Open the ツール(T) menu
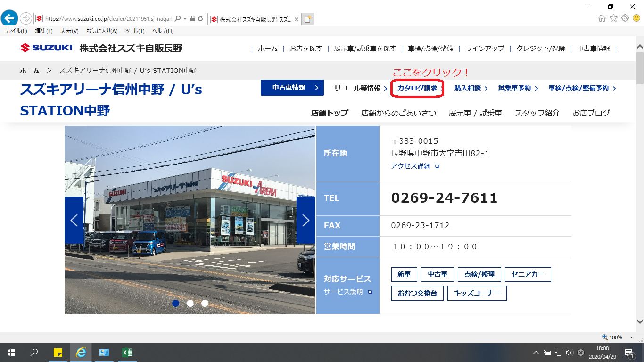 [135, 31]
